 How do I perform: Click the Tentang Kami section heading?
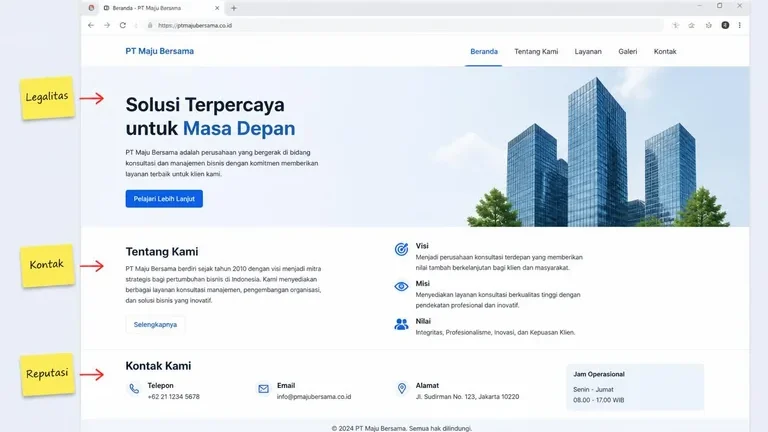coord(162,252)
